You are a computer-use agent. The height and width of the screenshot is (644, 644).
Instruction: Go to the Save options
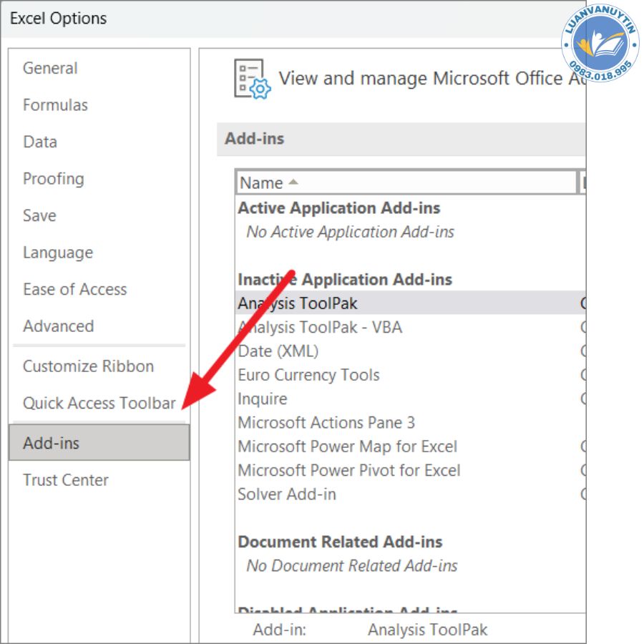39,215
